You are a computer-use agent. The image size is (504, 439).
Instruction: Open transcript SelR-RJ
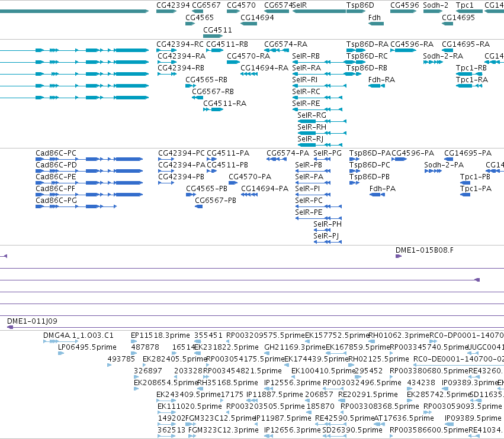pos(320,145)
